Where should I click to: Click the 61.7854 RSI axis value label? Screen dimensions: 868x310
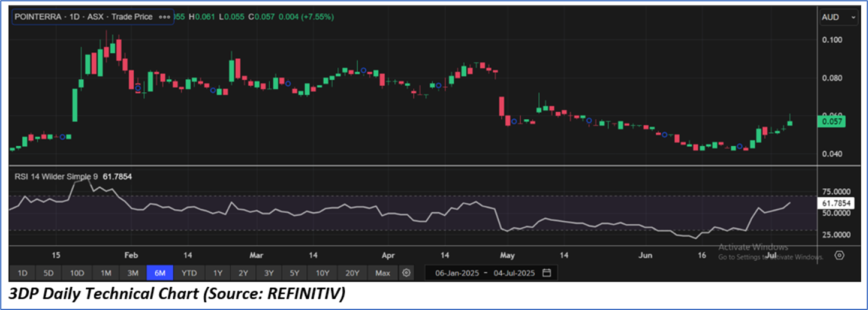[x=835, y=204]
